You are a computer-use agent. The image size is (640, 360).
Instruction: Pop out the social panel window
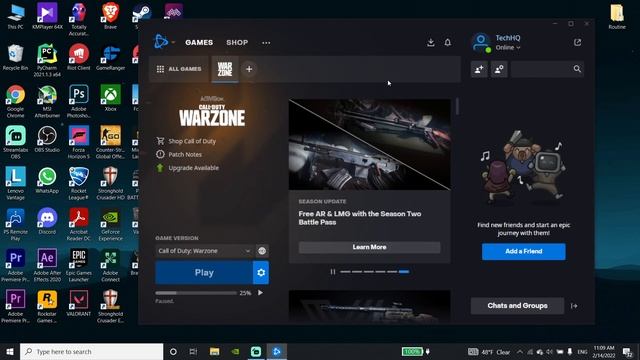(x=577, y=42)
